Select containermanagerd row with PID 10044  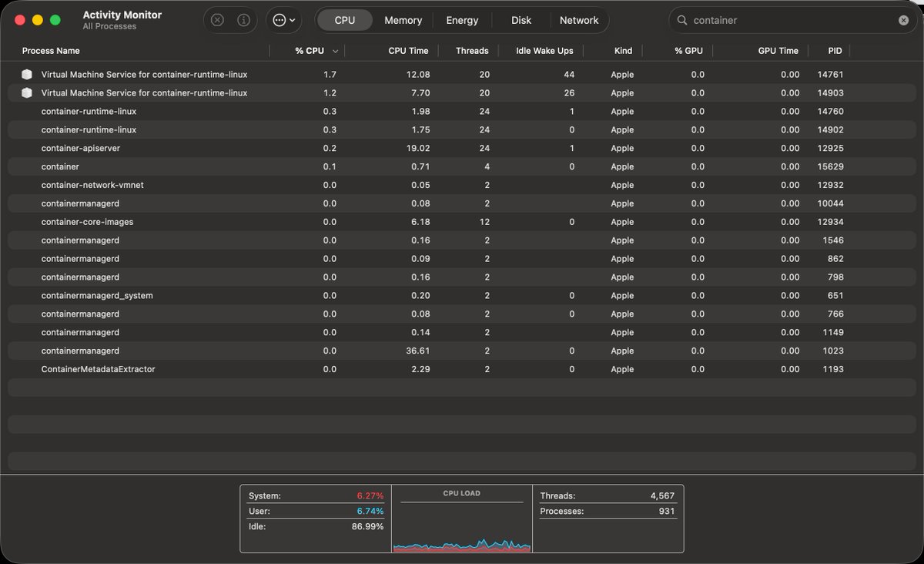tap(462, 203)
